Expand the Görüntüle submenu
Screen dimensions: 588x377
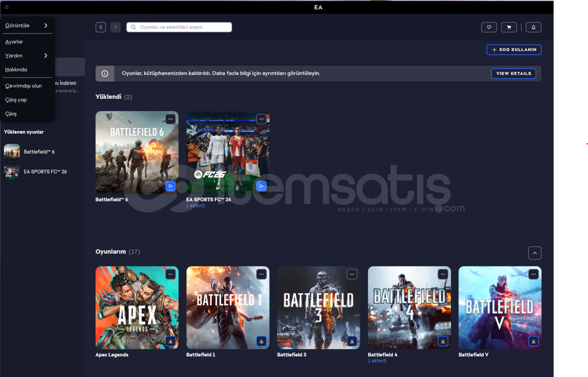27,25
